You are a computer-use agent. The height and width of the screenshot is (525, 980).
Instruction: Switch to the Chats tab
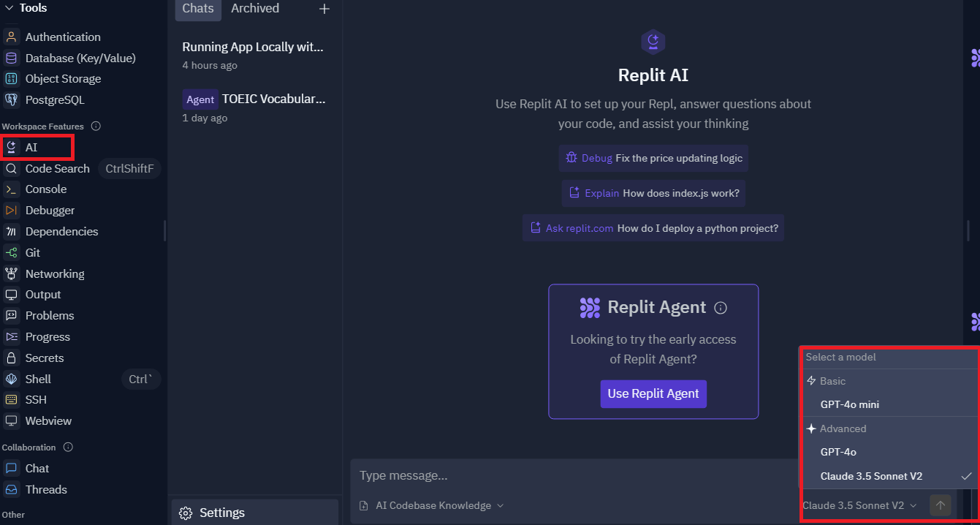click(x=198, y=9)
